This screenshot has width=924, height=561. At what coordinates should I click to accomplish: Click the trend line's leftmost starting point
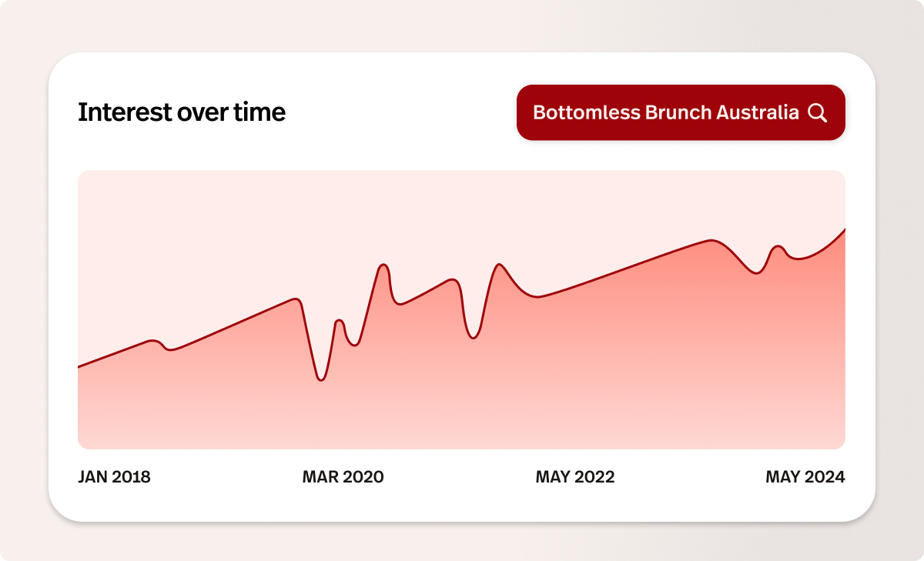(79, 367)
